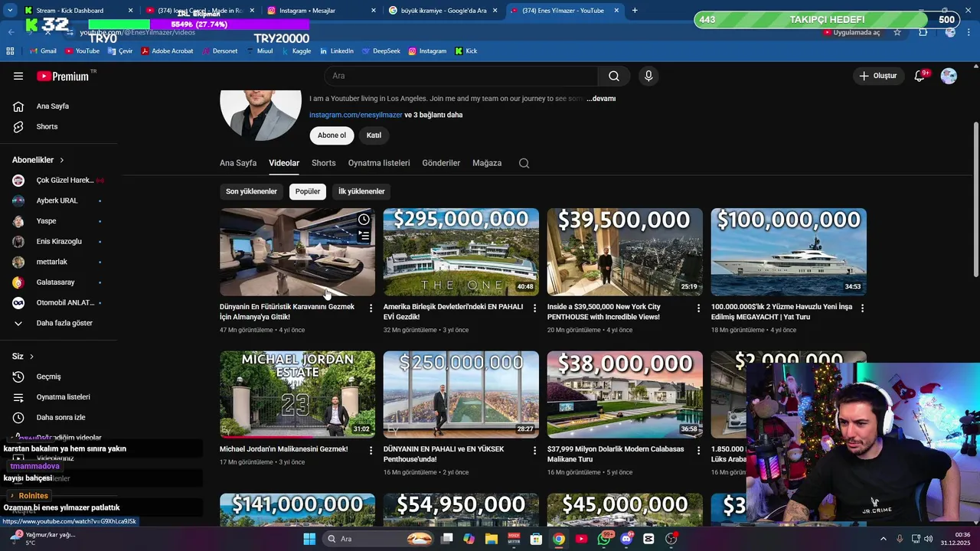Open the Kick bookmark
Screen dimensions: 980x551
coord(466,51)
